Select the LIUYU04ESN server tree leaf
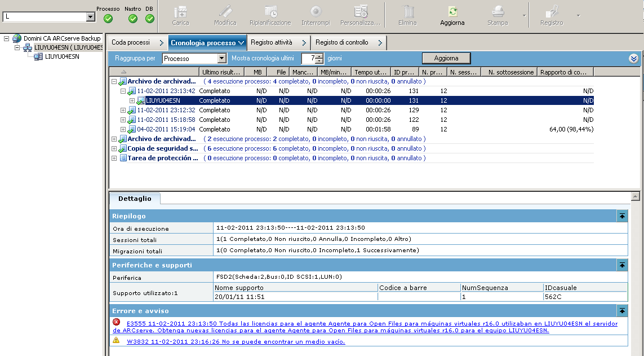 pos(62,56)
